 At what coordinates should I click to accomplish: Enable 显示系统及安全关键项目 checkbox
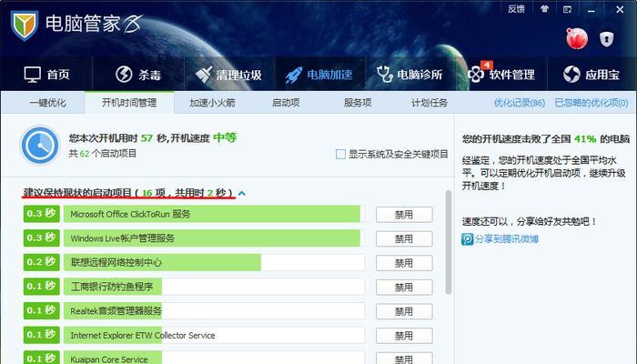(x=341, y=154)
